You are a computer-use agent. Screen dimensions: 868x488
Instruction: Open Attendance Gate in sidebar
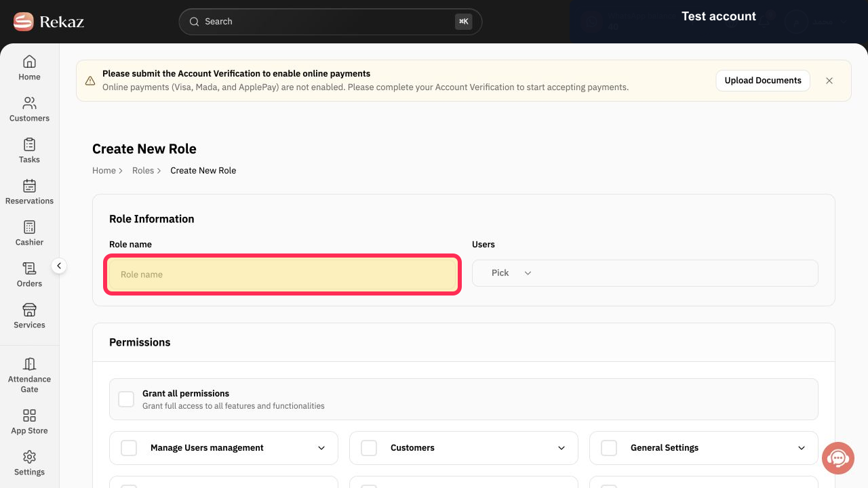coord(29,375)
